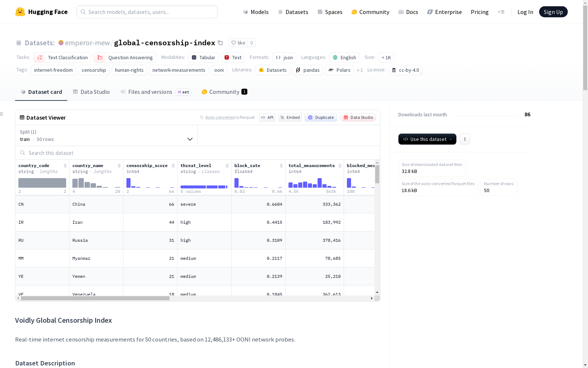588x368 pixels.
Task: Switch to the Data Studio tab
Action: pos(91,92)
